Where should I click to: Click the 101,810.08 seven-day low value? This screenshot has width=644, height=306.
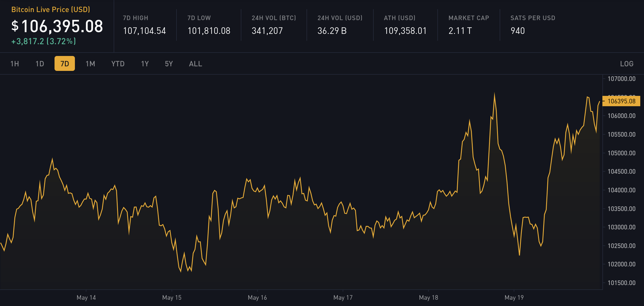[x=209, y=31]
